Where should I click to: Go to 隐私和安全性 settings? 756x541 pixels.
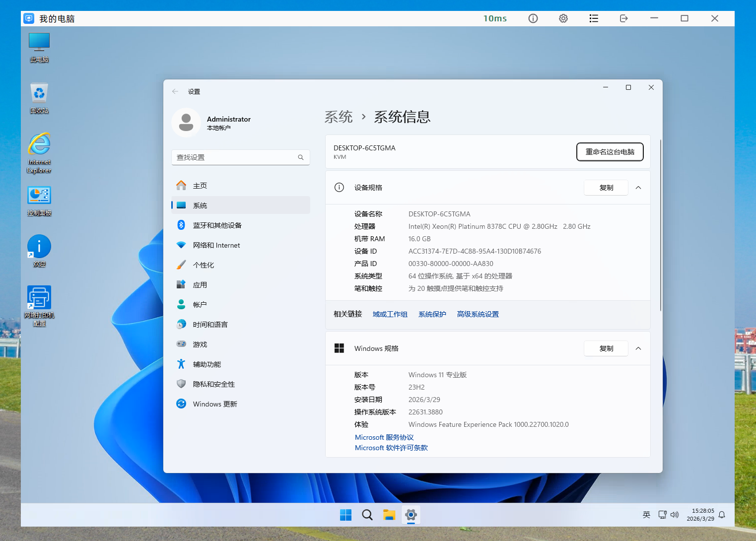(241, 384)
